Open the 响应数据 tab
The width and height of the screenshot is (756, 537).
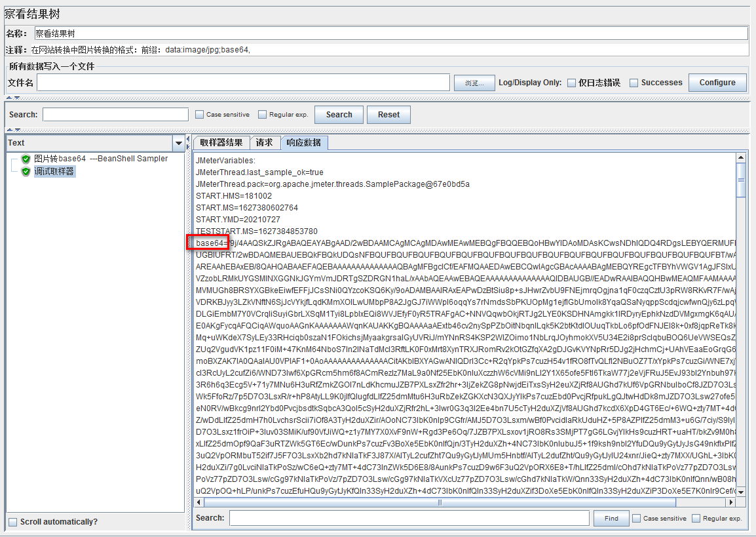[x=304, y=143]
